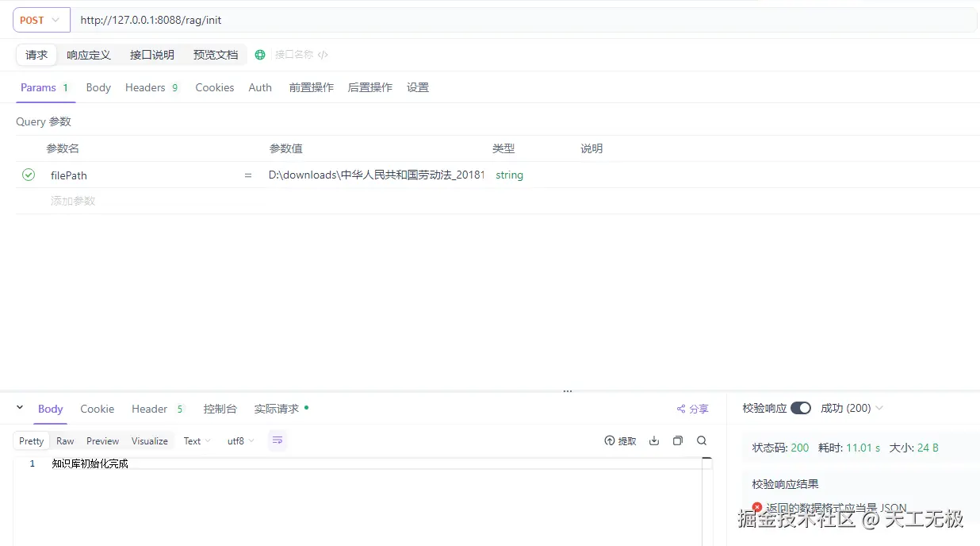Open the 成功 (200) dropdown
The width and height of the screenshot is (980, 546).
[852, 408]
